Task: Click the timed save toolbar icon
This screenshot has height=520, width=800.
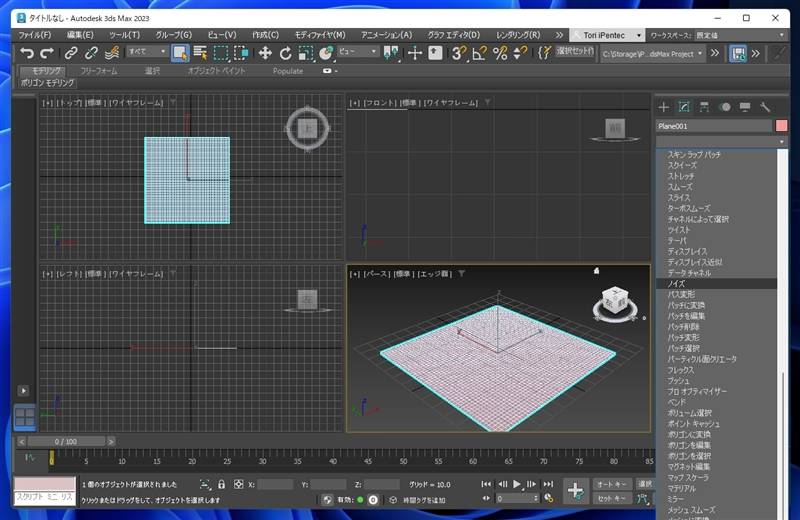Action: [x=738, y=53]
